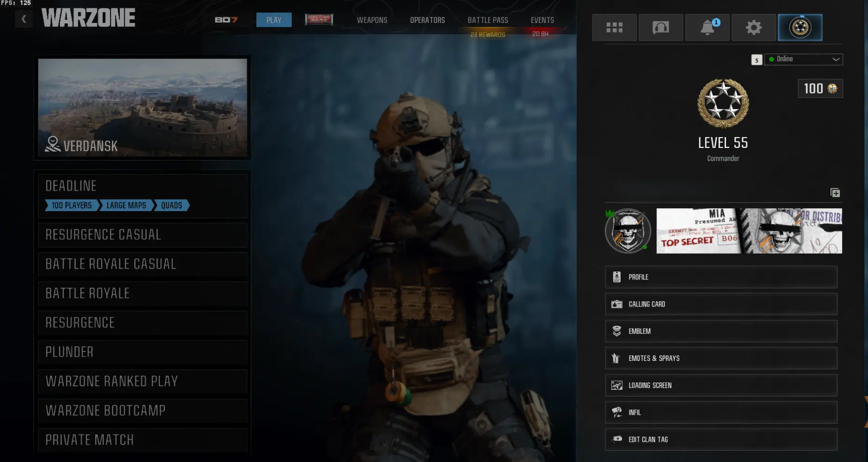Click the Infil row icon
This screenshot has width=868, height=462.
point(617,412)
